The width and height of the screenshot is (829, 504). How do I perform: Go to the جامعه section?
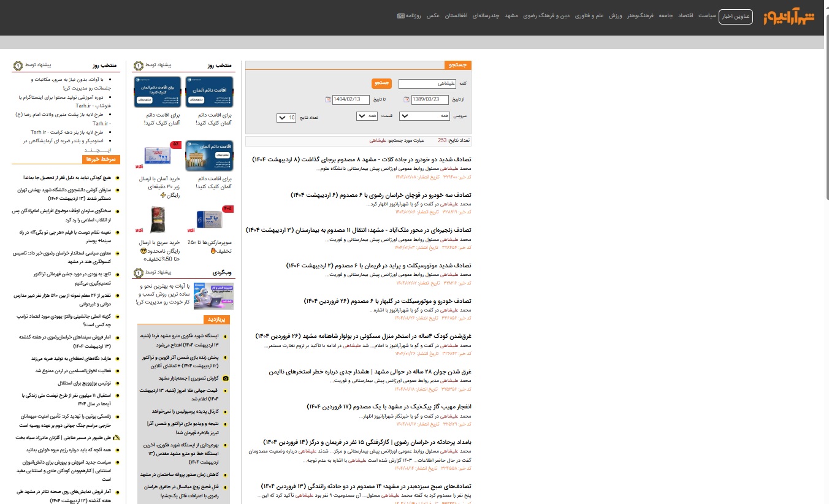click(666, 15)
